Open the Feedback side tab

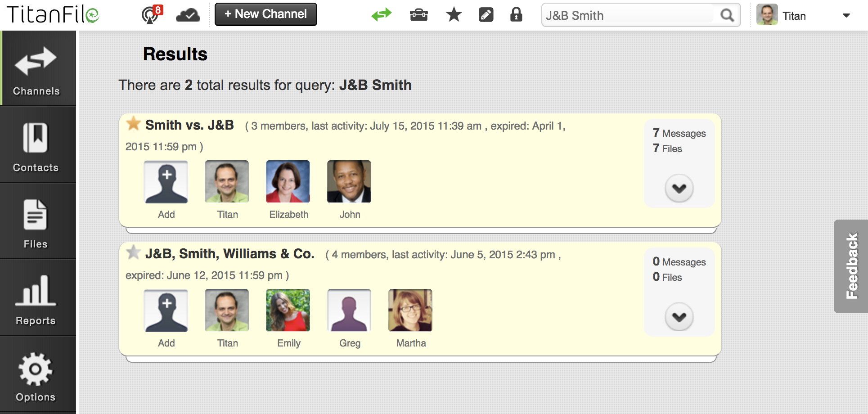click(851, 266)
